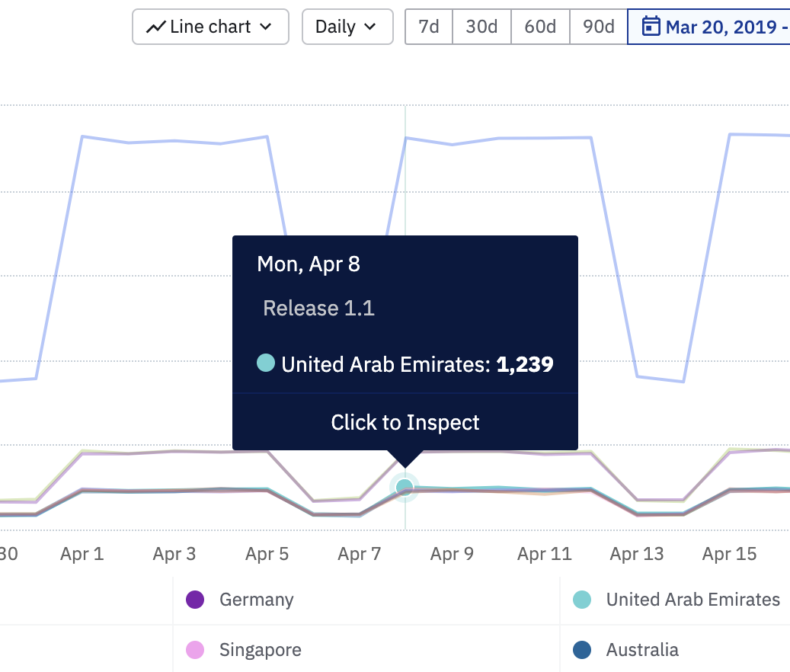Toggle the Singapore series visibility

(x=260, y=650)
